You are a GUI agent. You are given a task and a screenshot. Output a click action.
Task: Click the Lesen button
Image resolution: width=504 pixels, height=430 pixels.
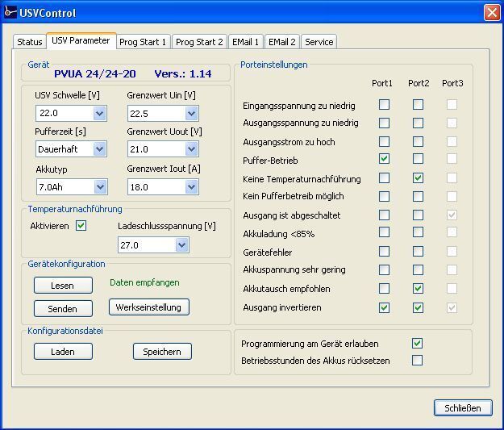point(63,286)
